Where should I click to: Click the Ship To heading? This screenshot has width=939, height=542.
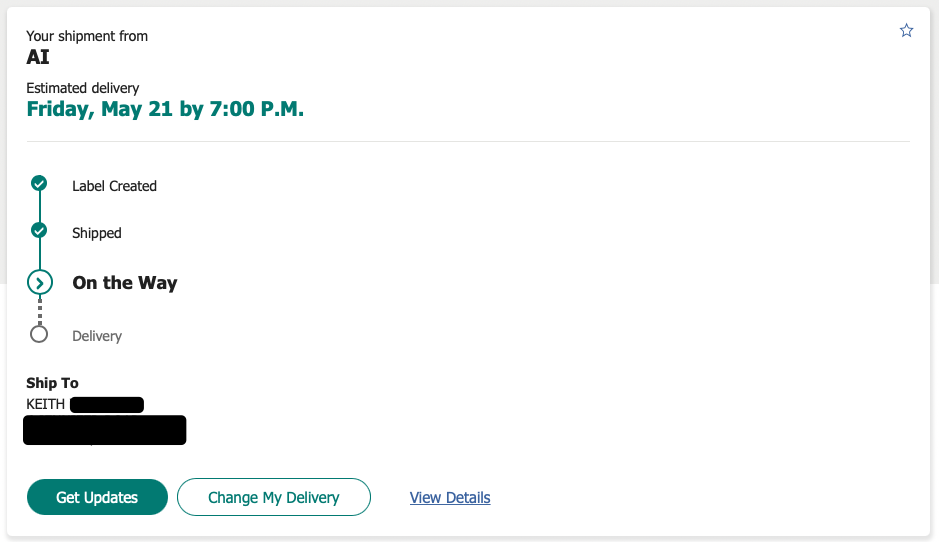coord(52,383)
